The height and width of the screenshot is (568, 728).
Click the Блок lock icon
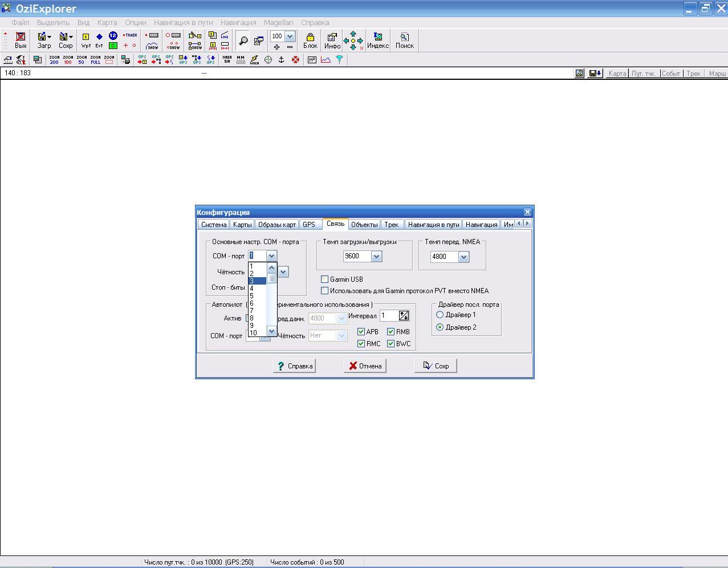310,40
